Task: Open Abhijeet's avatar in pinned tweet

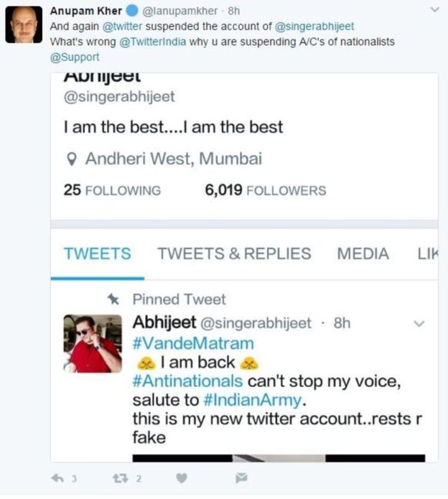Action: [93, 343]
